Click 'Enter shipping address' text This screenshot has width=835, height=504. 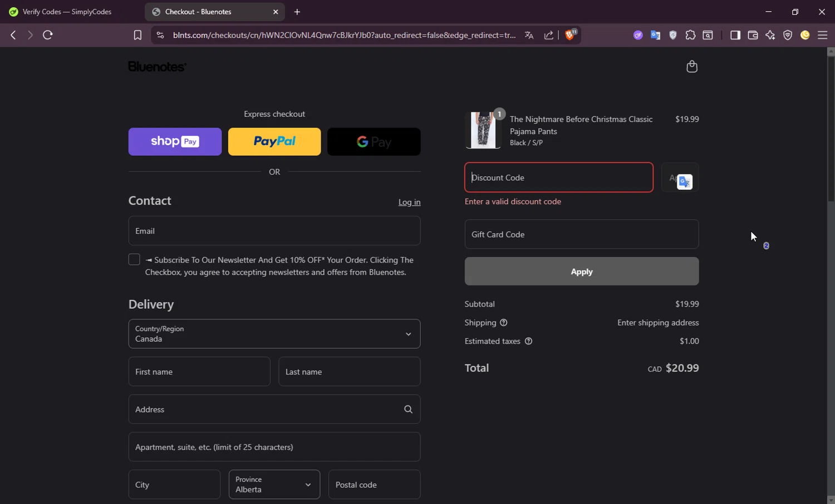(658, 323)
